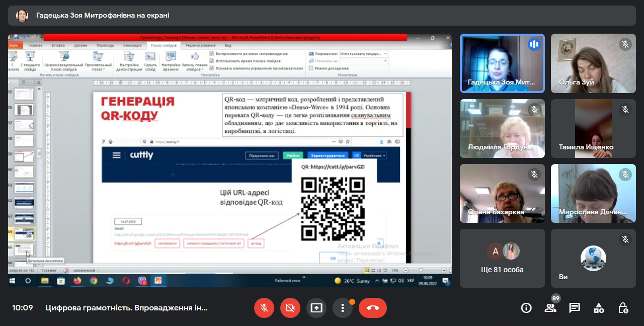Toggle 'Использовать время показа слайдов' checkbox
The width and height of the screenshot is (644, 326).
(212, 60)
